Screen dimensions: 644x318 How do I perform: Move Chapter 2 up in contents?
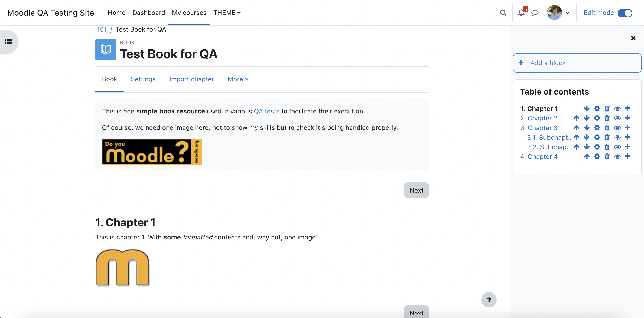(x=576, y=118)
